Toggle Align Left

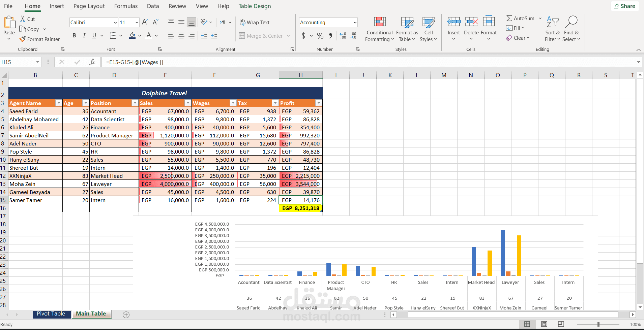[x=171, y=36]
